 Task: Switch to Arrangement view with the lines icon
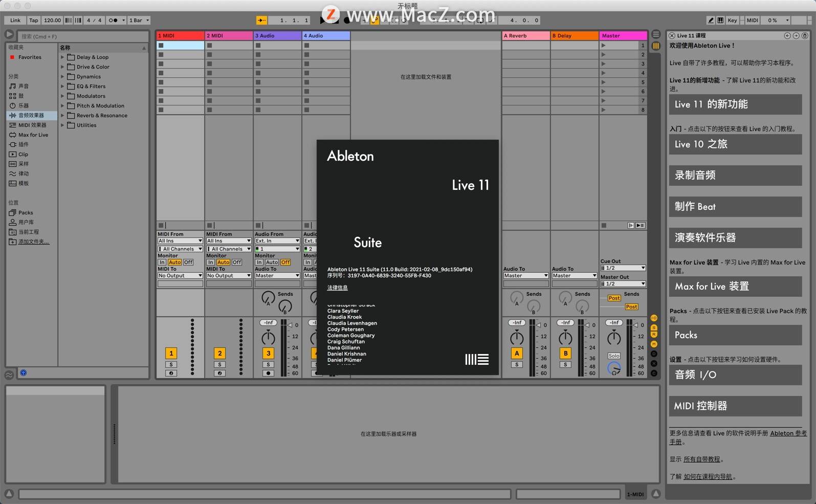pyautogui.click(x=655, y=34)
